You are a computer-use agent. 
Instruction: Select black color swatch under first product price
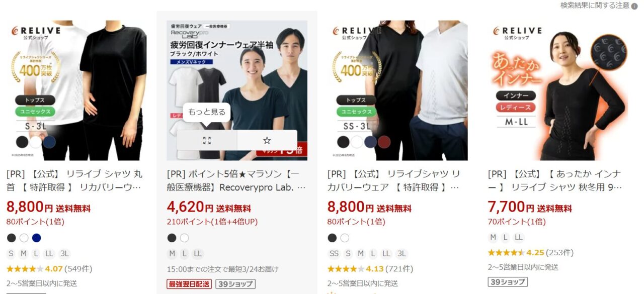coord(11,238)
